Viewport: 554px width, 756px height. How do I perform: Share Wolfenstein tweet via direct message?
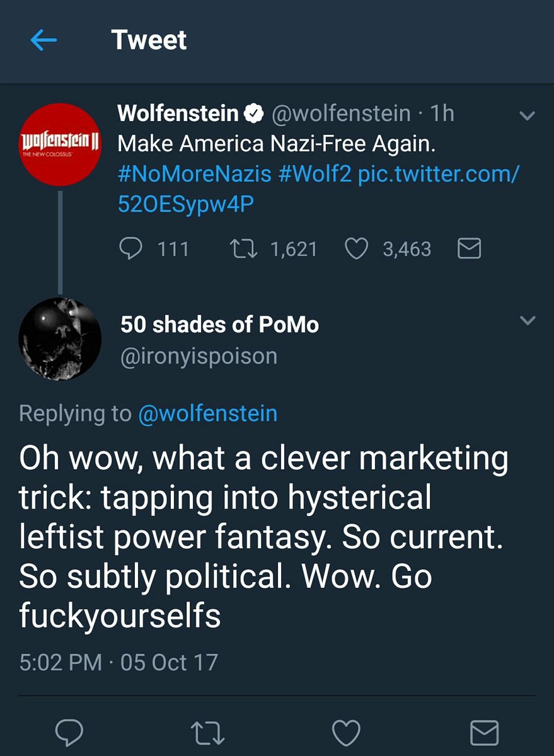click(x=468, y=249)
